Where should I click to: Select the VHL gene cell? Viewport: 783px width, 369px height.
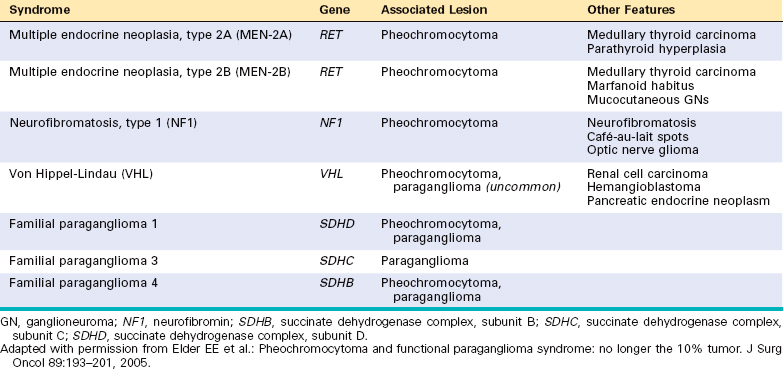point(331,174)
